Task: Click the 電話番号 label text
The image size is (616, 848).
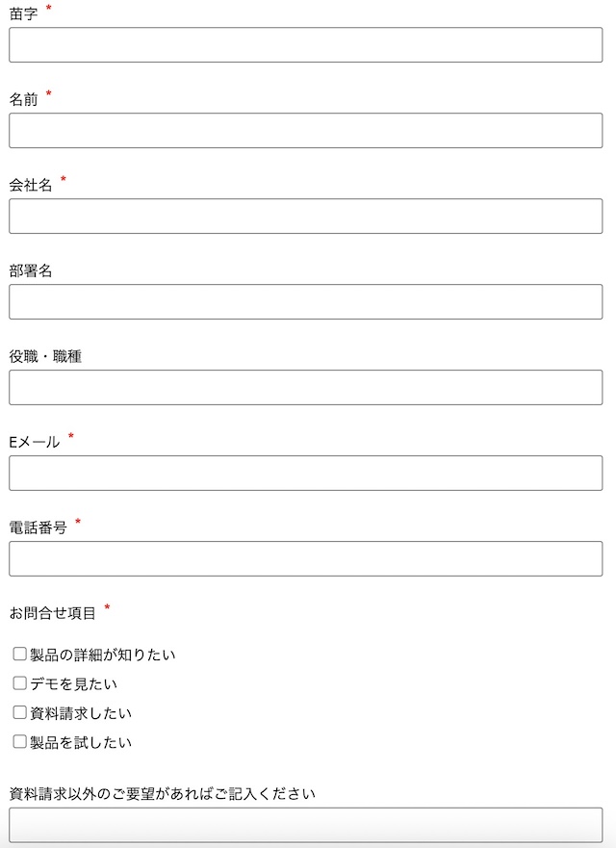Action: tap(38, 527)
